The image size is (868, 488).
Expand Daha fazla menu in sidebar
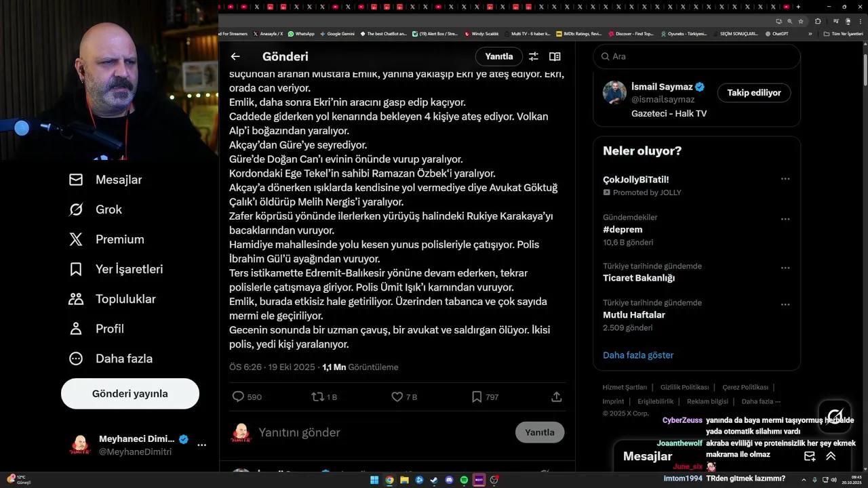(111, 359)
